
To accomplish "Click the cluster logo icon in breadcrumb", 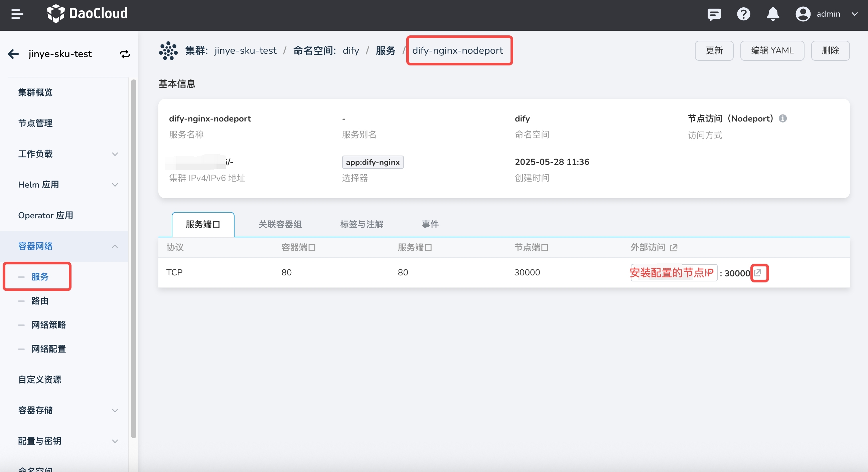I will tap(168, 51).
